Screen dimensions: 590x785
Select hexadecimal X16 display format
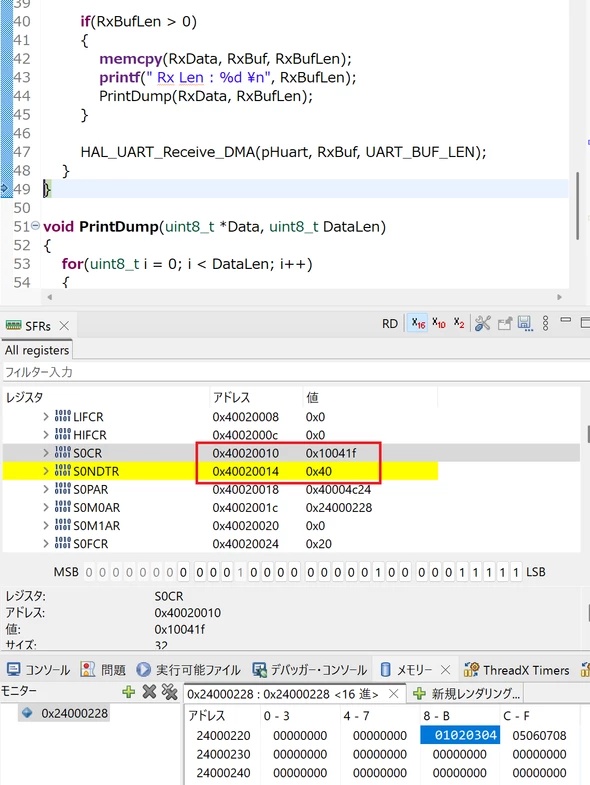pyautogui.click(x=418, y=323)
